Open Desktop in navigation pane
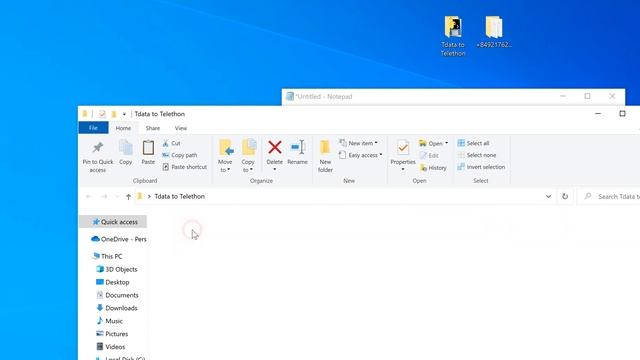 tap(113, 282)
